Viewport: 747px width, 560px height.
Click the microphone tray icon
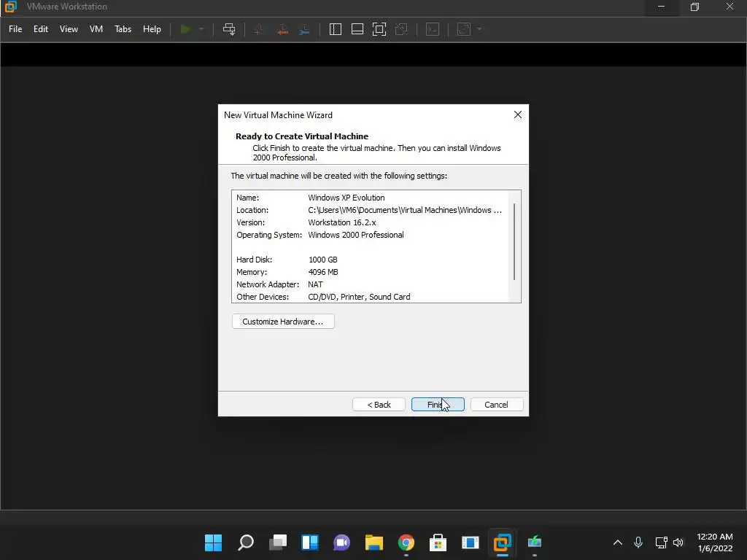pos(638,542)
